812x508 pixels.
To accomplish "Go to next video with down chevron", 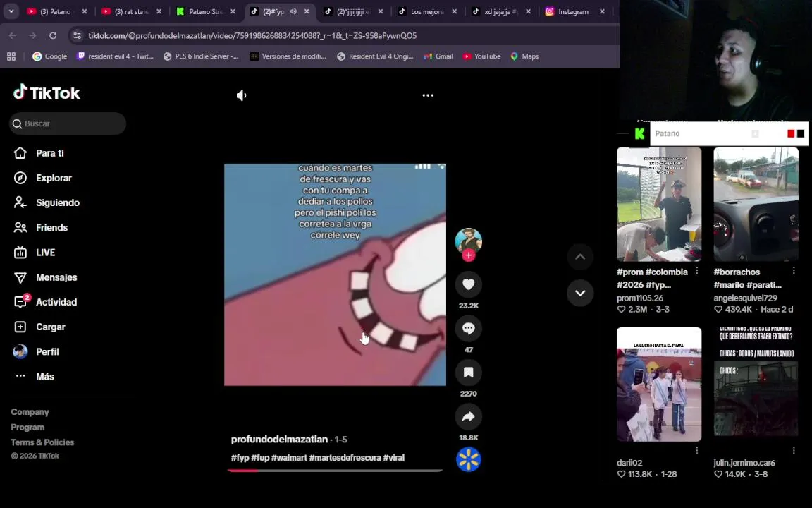I will 580,293.
